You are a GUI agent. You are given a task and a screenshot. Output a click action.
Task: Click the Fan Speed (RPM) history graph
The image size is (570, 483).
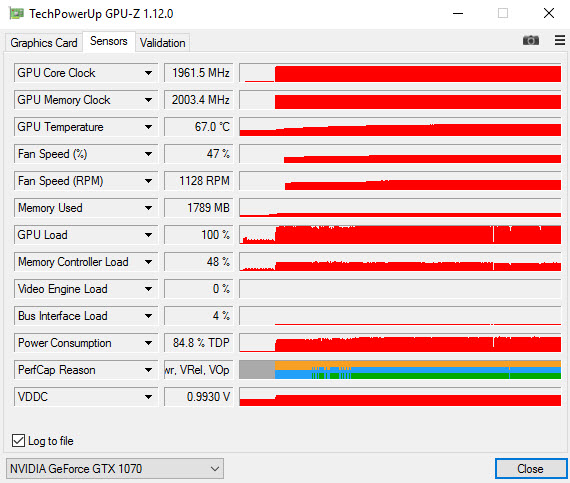(400, 181)
